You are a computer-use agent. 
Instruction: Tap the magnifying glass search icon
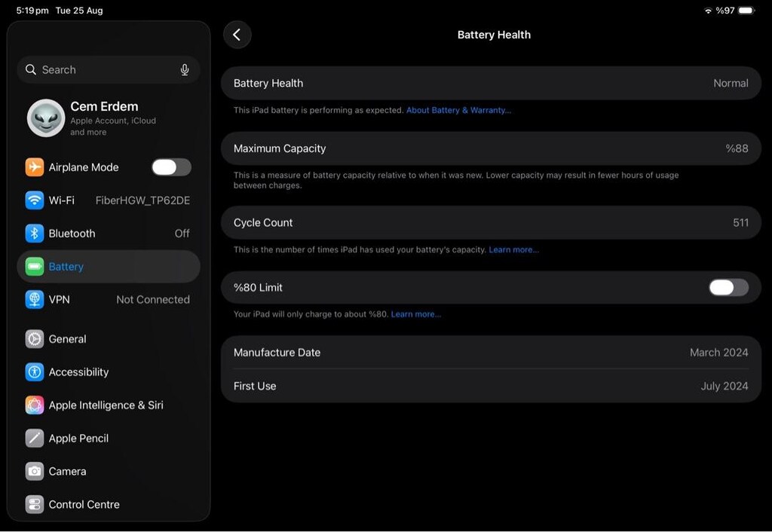click(x=30, y=70)
